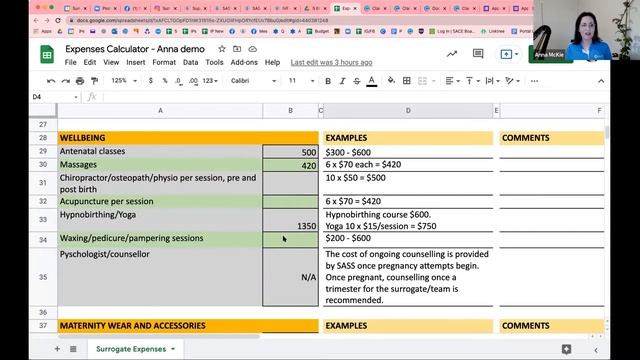Open the File menu

click(x=70, y=62)
